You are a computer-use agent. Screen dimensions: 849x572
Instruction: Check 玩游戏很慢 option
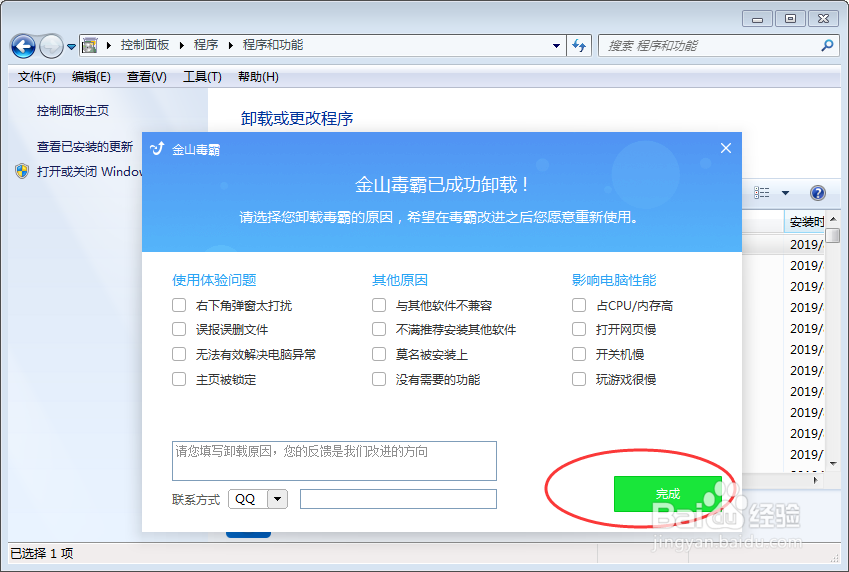click(579, 379)
